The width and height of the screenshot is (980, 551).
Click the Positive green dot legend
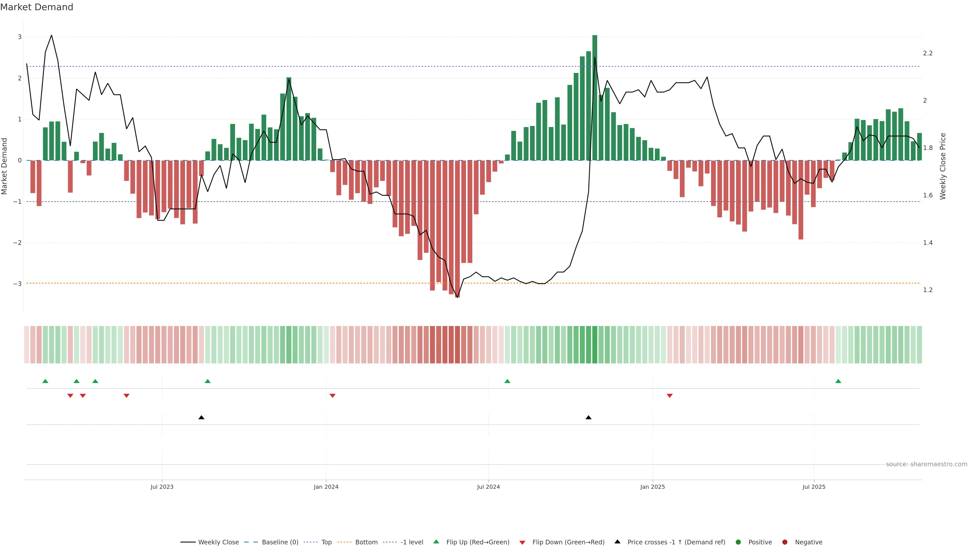click(x=738, y=542)
